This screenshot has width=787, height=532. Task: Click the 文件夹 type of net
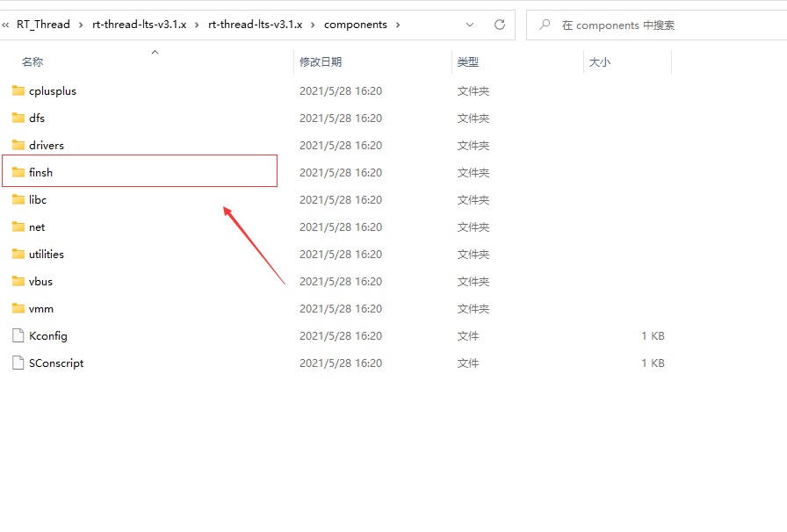tap(473, 226)
